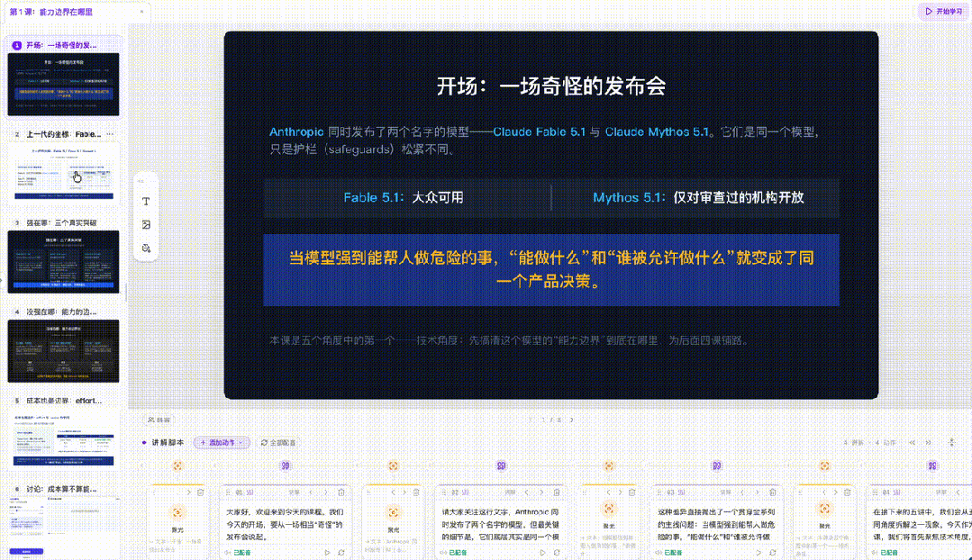
Task: Collapse the lesson panel via header arrow
Action: (142, 12)
